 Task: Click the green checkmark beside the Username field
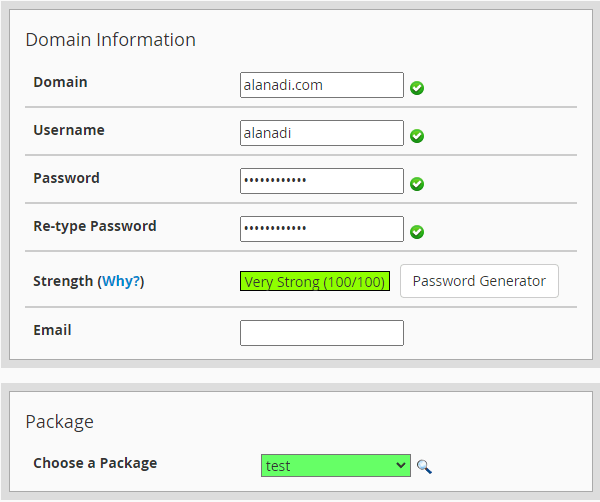click(x=417, y=136)
